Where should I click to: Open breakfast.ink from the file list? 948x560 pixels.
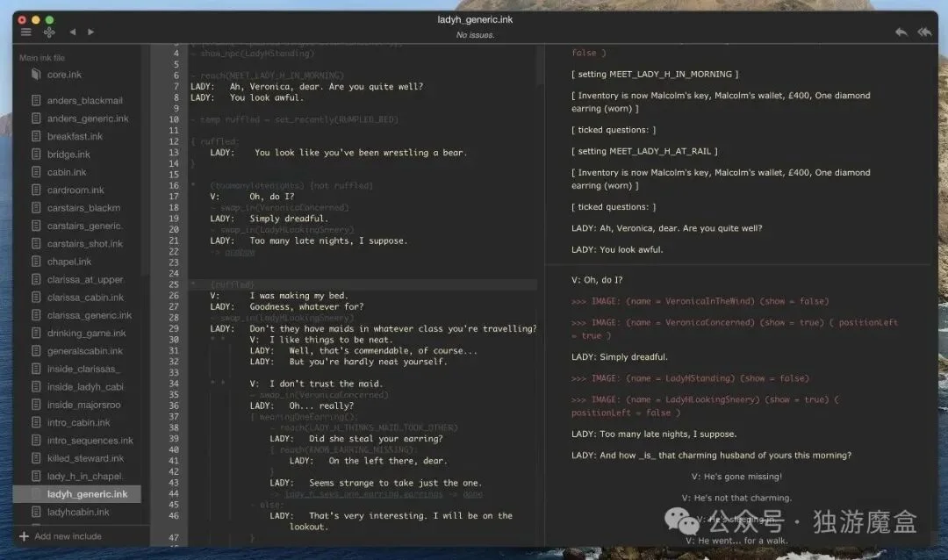click(x=75, y=137)
